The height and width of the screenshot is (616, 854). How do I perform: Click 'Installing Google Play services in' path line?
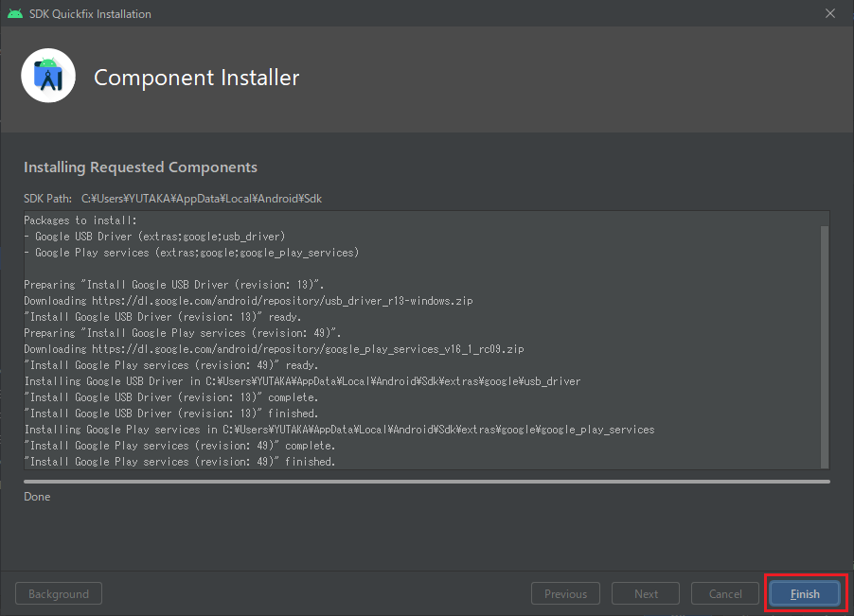click(339, 430)
